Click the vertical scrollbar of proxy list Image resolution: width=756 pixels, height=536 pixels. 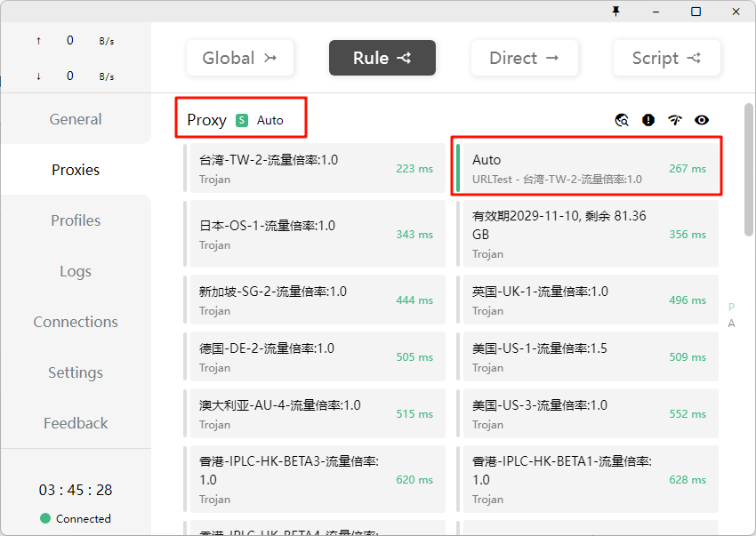coord(749,169)
